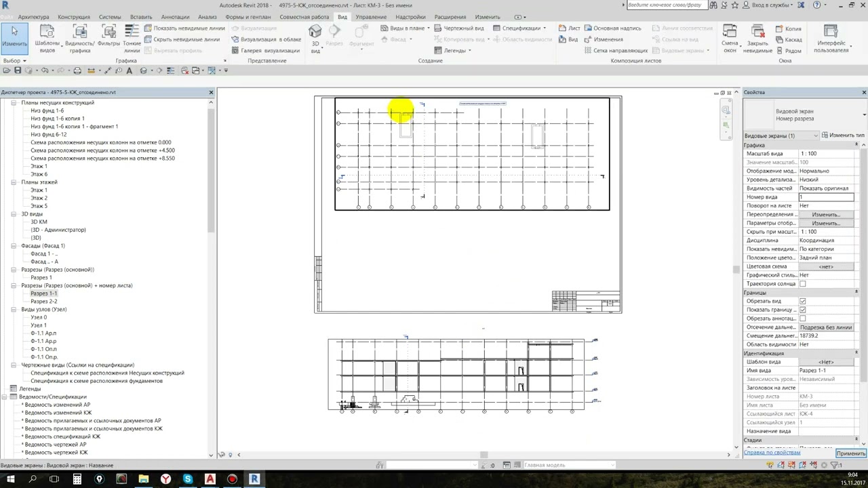Click the Save icon in quick access toolbar

tap(18, 70)
